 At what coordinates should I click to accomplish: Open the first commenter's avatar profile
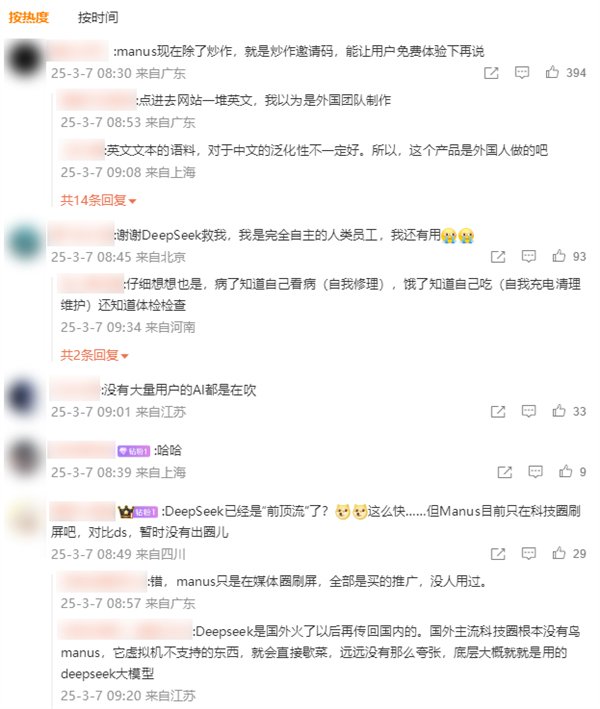click(24, 59)
